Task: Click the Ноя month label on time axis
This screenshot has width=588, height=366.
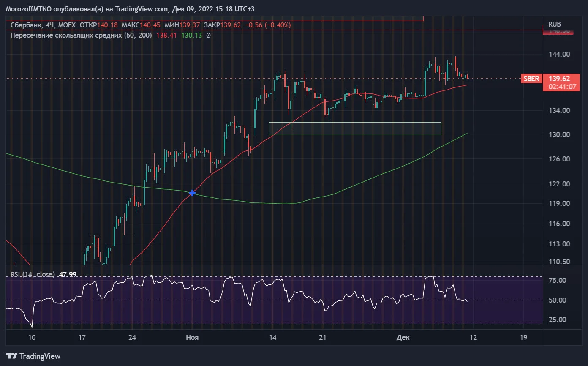Action: click(193, 337)
